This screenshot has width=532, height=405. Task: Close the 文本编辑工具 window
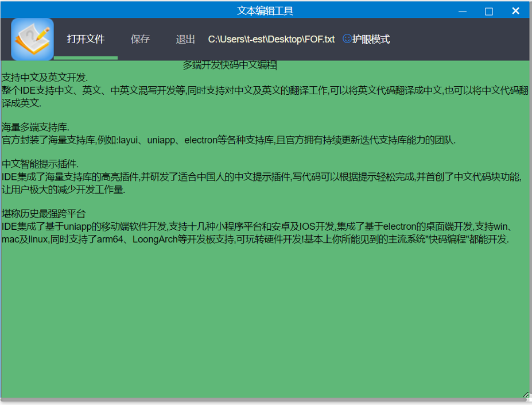[x=515, y=11]
